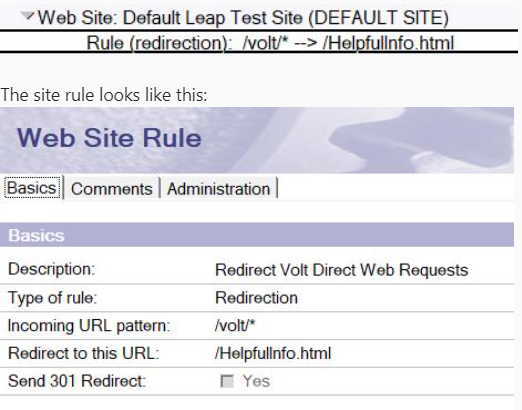Click the Redirect to this URL label

coord(84,353)
